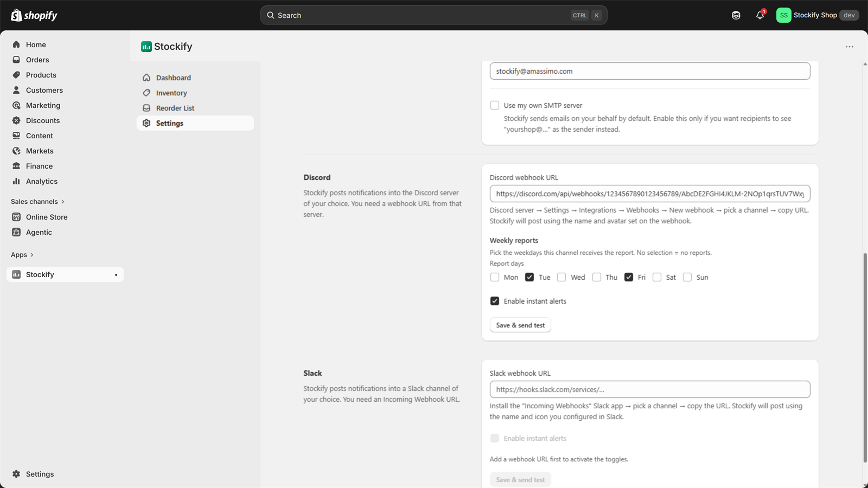This screenshot has height=488, width=868.
Task: Check the Mon report day
Action: [x=495, y=277]
